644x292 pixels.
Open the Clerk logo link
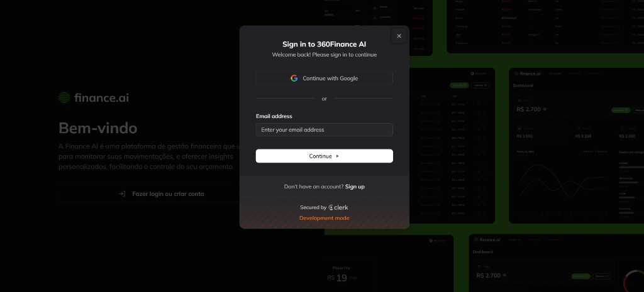click(338, 207)
